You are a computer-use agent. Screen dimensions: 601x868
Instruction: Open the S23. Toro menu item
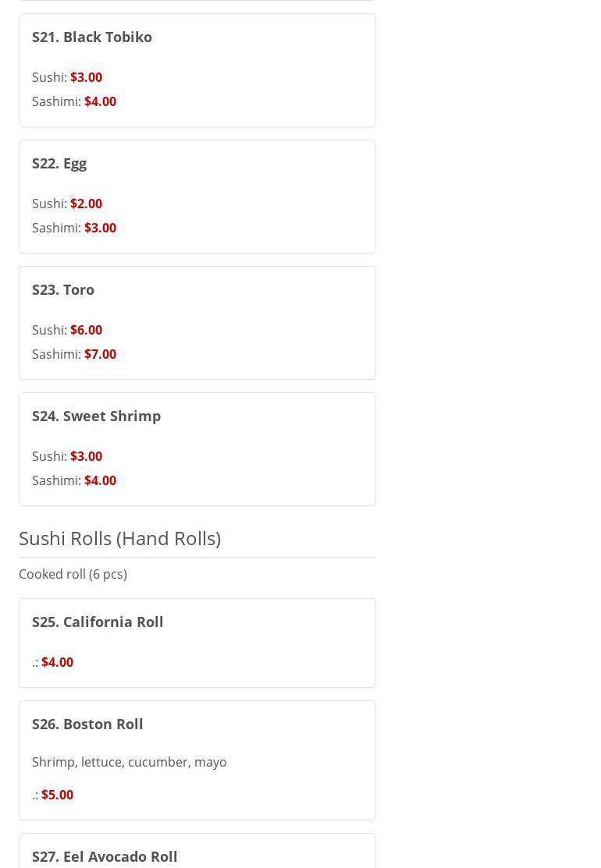tap(63, 289)
